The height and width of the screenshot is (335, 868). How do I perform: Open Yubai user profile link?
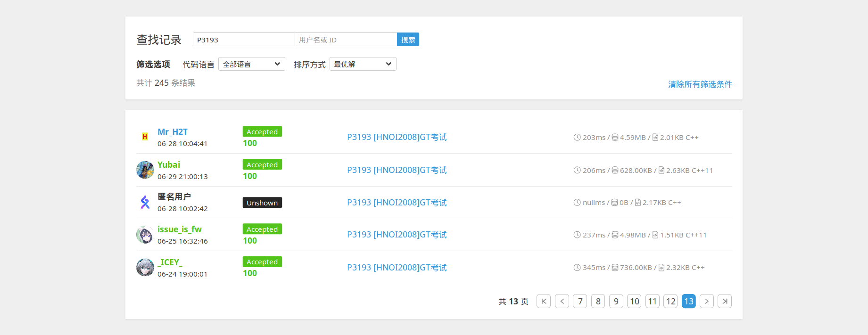169,165
